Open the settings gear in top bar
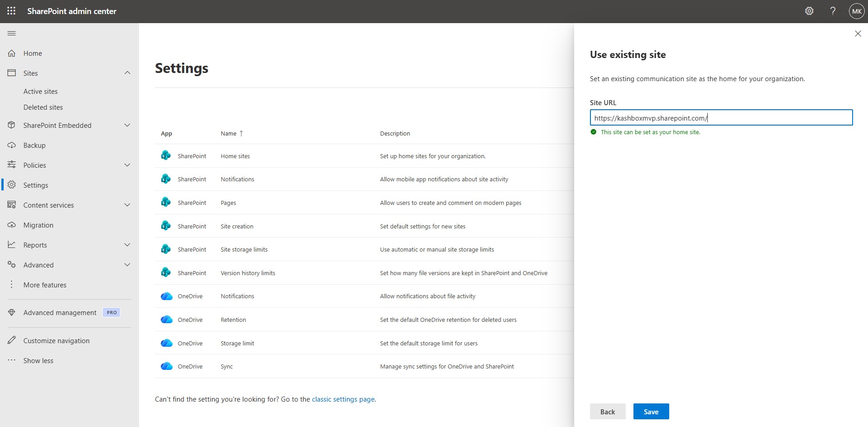Image resolution: width=868 pixels, height=427 pixels. pyautogui.click(x=809, y=11)
